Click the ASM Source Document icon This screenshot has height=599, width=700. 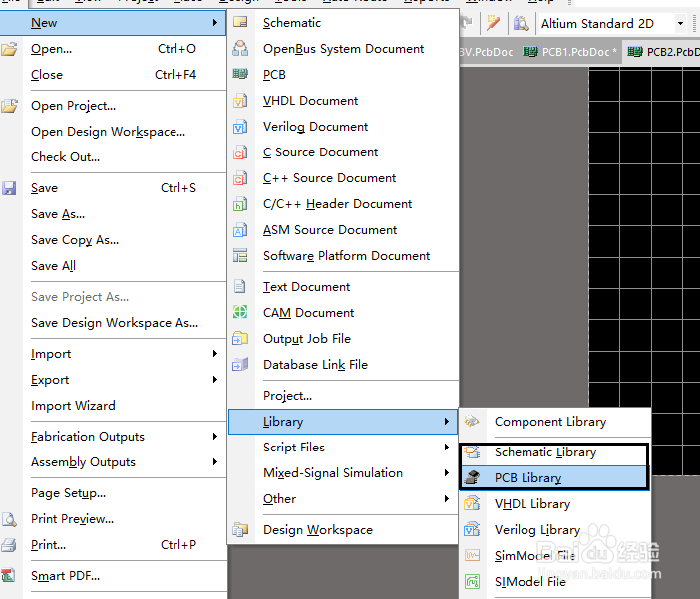point(240,230)
